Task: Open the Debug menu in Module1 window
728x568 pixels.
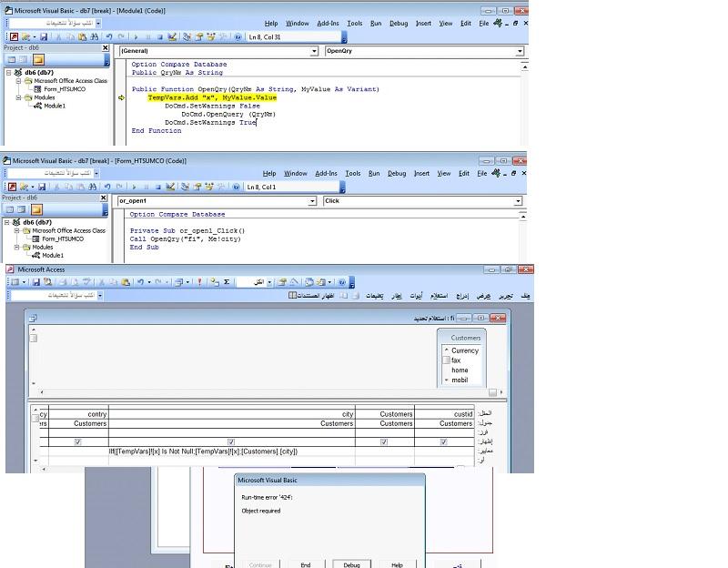Action: pos(399,24)
